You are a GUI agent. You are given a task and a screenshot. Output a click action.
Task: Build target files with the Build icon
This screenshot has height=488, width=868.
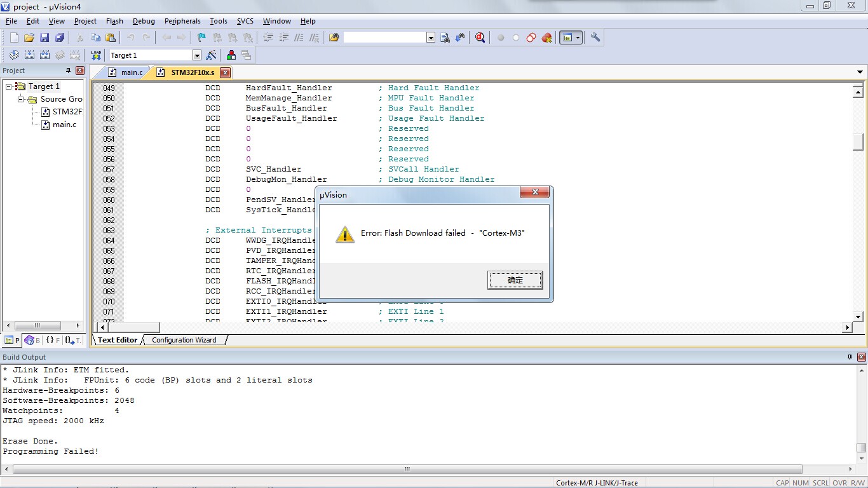click(29, 55)
